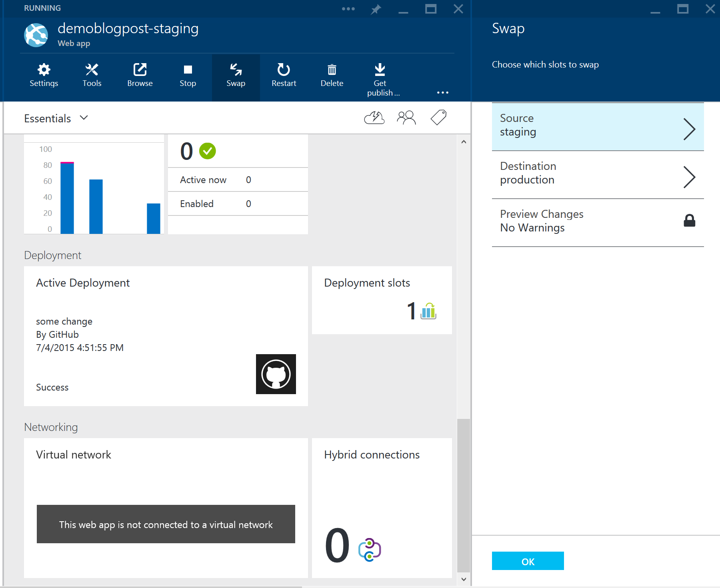Confirm the swap with OK button
Image resolution: width=720 pixels, height=588 pixels.
coord(528,561)
